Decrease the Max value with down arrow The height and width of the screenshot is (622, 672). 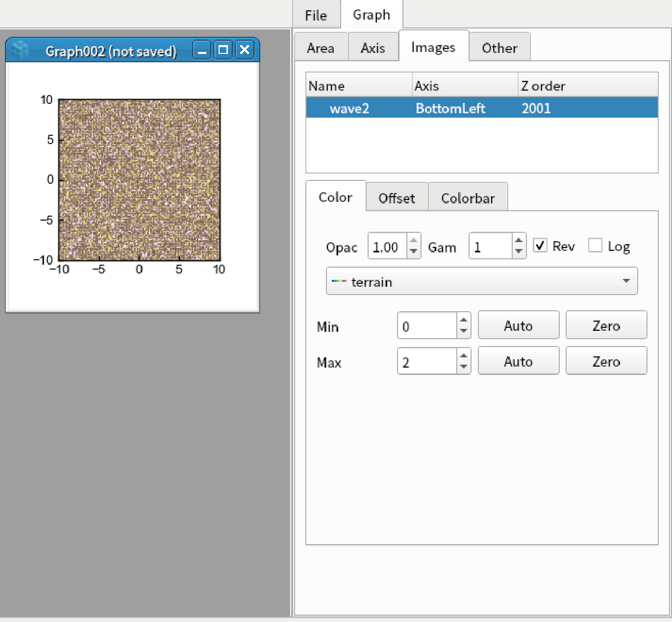[463, 367]
